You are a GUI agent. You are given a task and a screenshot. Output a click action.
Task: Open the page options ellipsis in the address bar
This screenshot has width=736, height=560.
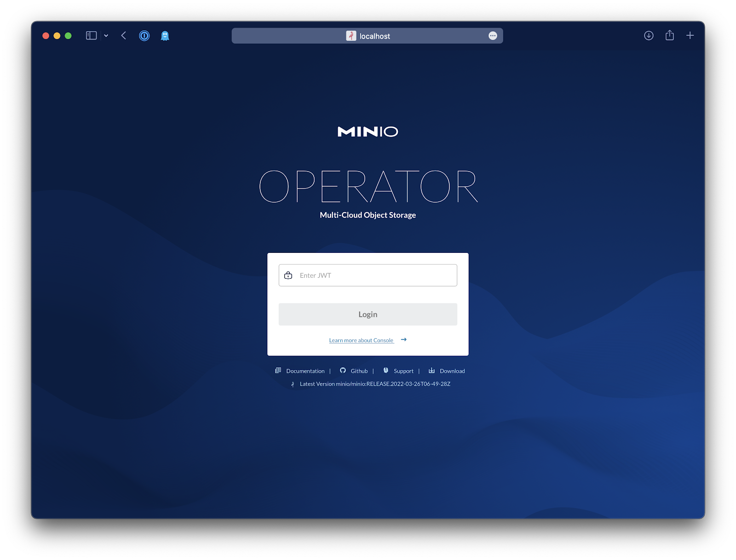click(x=493, y=36)
